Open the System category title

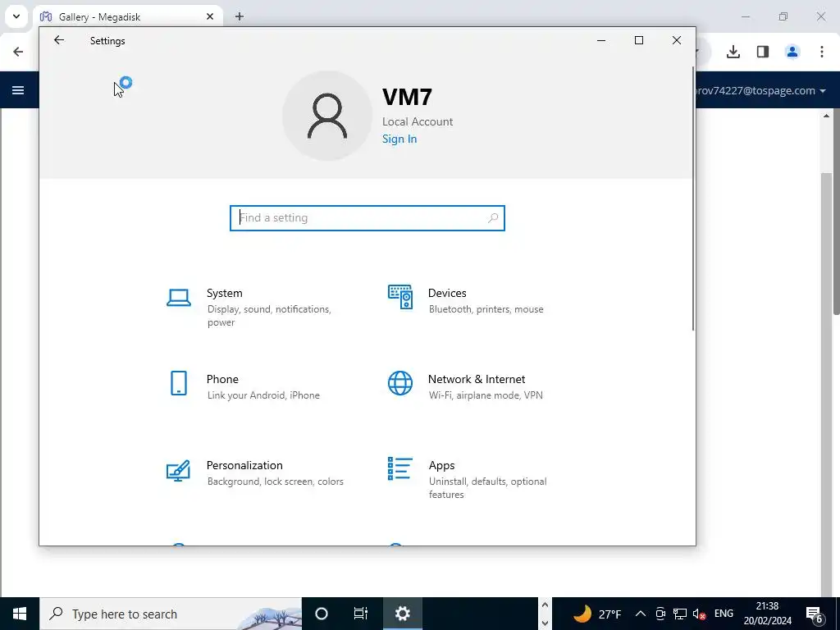pos(225,293)
